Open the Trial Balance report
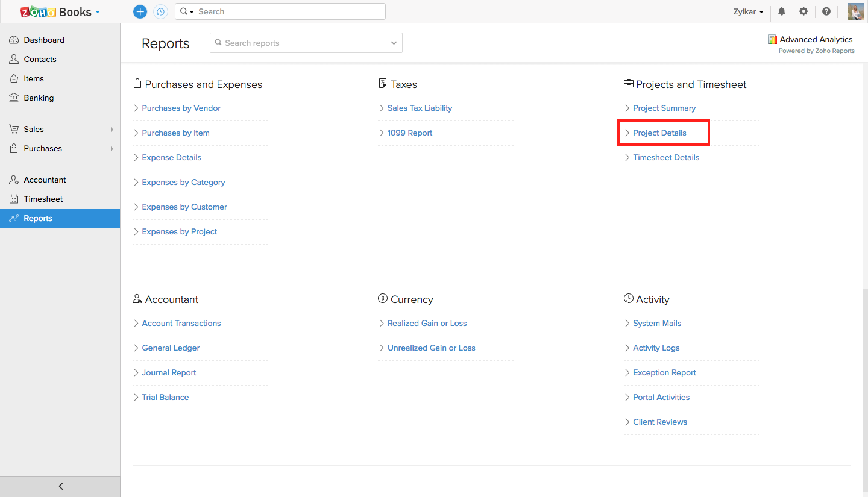Image resolution: width=868 pixels, height=497 pixels. (x=165, y=397)
